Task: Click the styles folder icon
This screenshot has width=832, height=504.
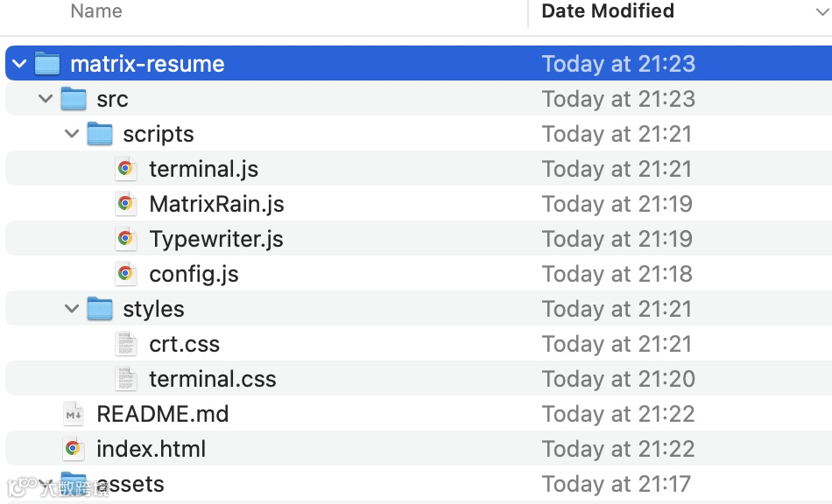Action: [100, 309]
